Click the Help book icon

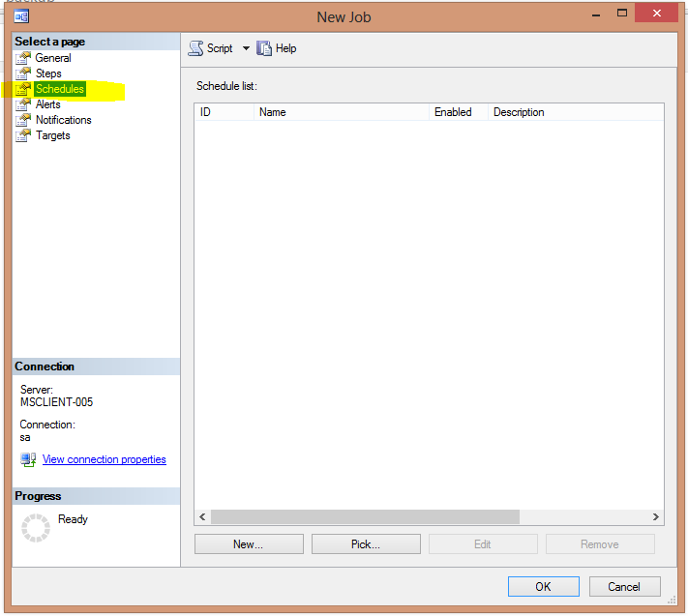click(x=264, y=48)
